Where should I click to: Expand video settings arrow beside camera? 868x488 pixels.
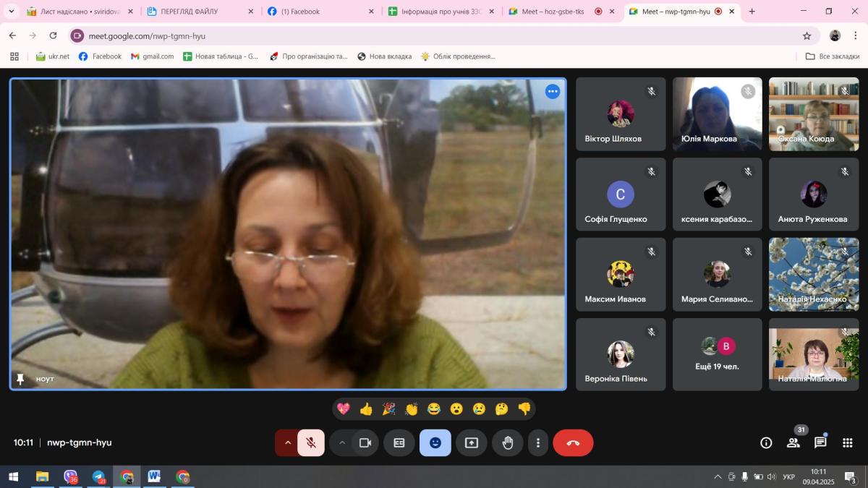tap(342, 443)
